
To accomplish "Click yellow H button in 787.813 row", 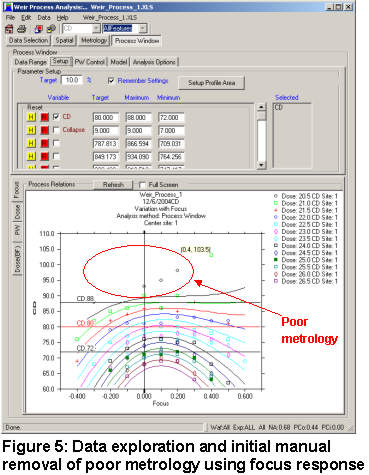I will click(x=31, y=143).
